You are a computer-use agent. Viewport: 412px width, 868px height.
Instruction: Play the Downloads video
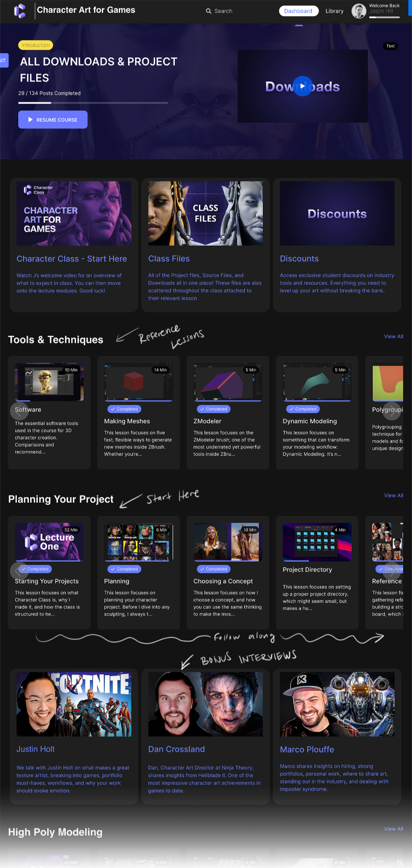point(303,86)
